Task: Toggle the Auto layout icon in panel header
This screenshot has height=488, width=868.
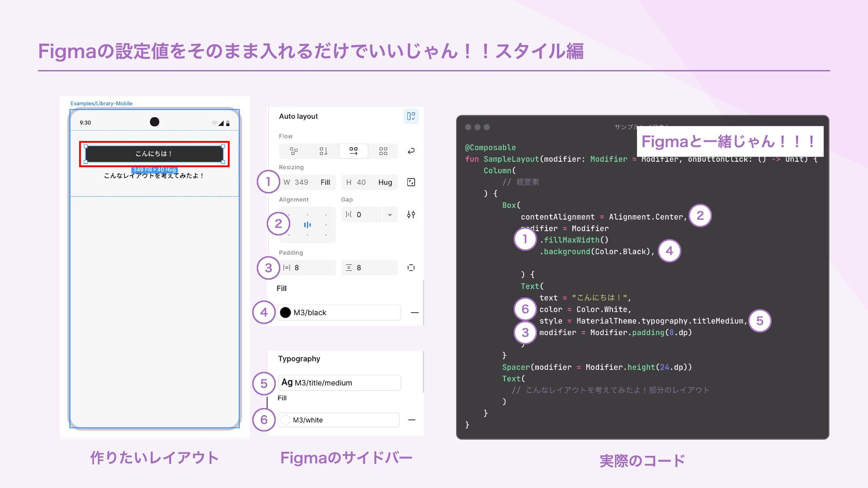Action: 410,116
